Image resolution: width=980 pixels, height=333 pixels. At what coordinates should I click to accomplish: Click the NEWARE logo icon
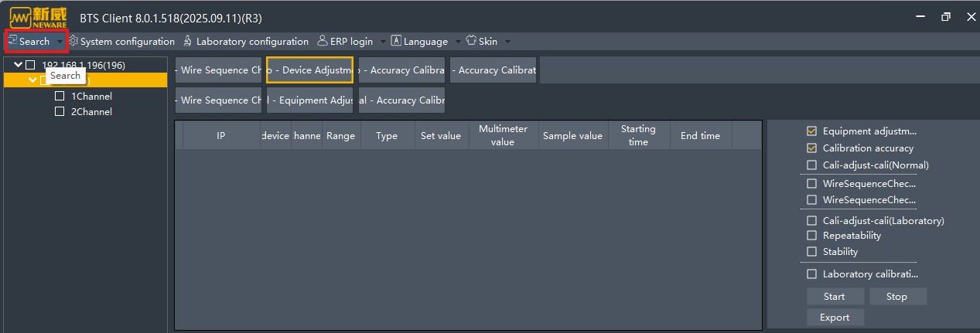(38, 17)
